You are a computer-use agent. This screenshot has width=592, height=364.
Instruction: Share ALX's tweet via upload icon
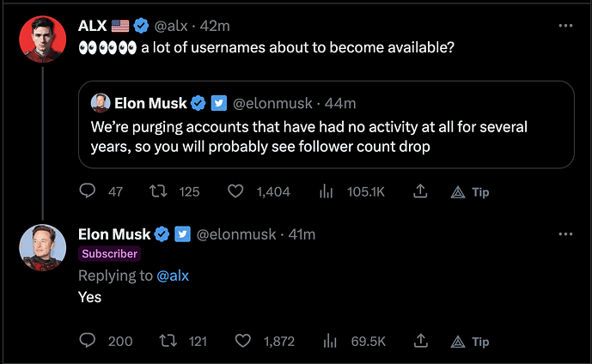click(x=420, y=191)
